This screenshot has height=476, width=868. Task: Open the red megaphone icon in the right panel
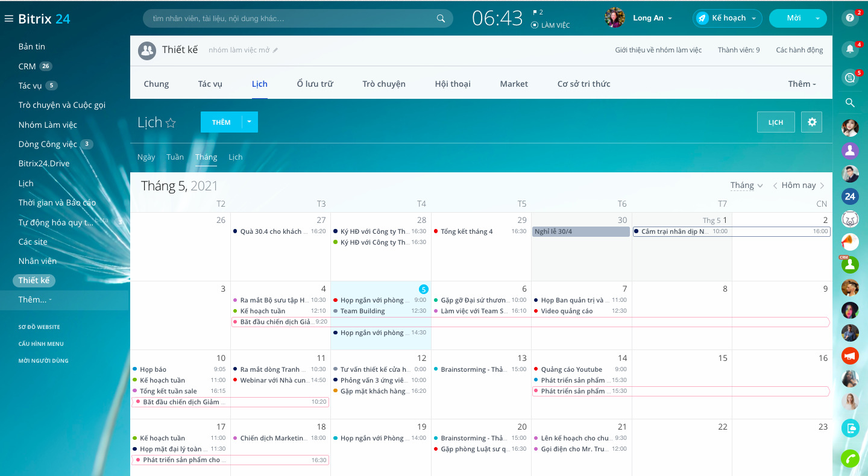coord(850,355)
